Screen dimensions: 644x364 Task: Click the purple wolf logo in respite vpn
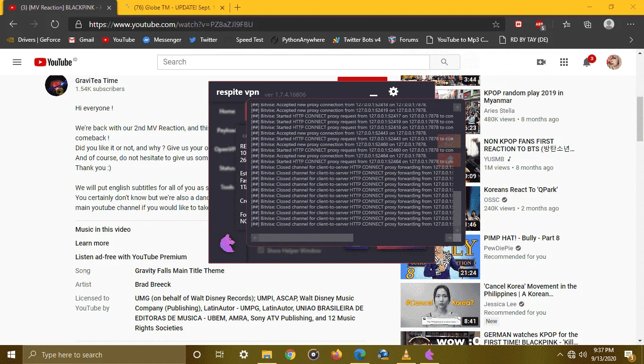(228, 243)
